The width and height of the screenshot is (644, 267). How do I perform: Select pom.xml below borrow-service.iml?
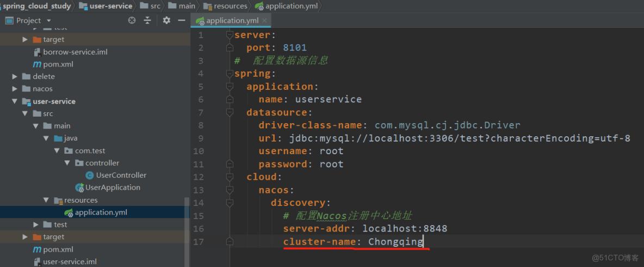pos(58,64)
